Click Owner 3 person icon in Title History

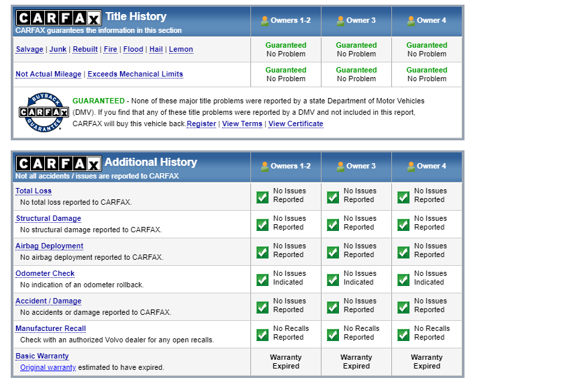coord(340,21)
